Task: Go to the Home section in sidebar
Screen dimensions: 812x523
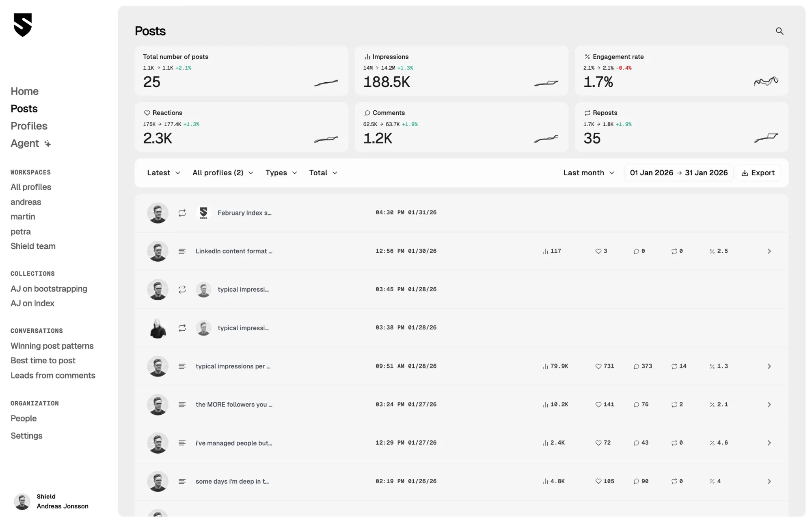Action: tap(24, 91)
